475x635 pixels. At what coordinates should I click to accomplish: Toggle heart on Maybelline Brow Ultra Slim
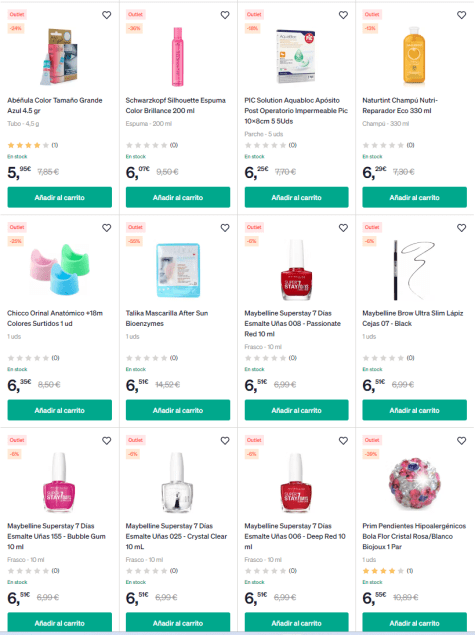tap(461, 228)
